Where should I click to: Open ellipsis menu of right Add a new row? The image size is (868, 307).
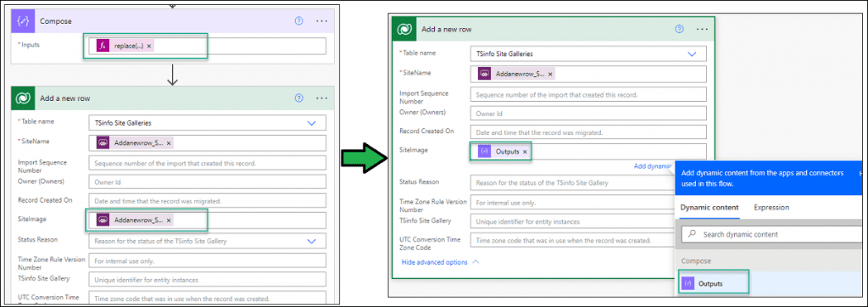702,29
